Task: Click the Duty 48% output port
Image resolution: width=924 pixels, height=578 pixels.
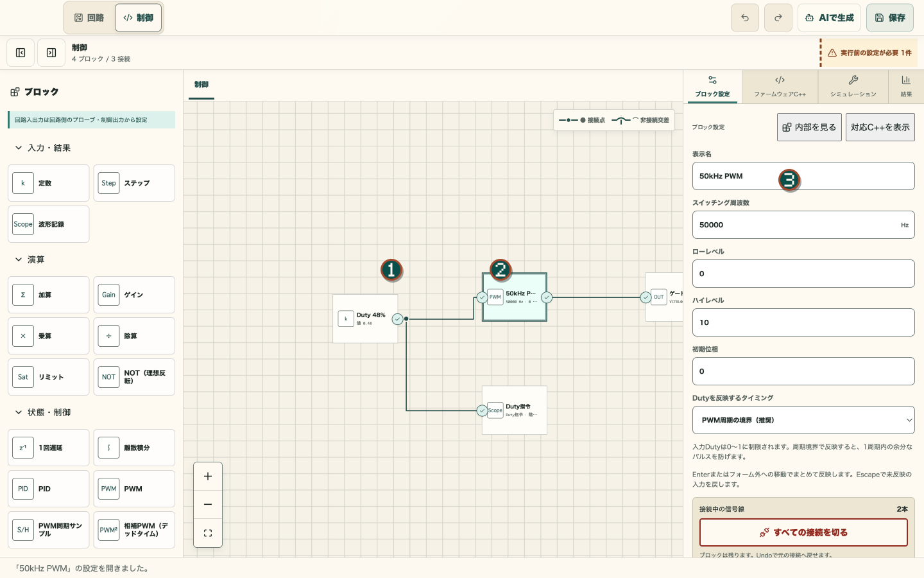Action: pos(398,319)
